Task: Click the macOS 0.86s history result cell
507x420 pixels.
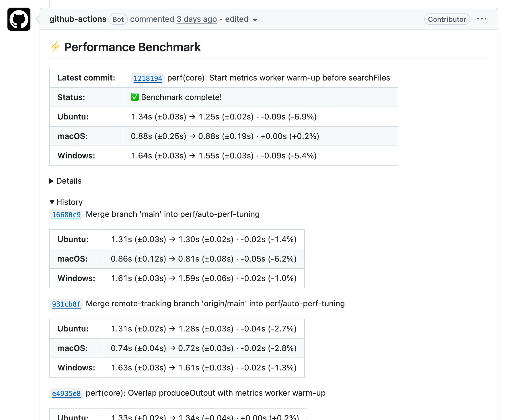Action: (x=204, y=259)
